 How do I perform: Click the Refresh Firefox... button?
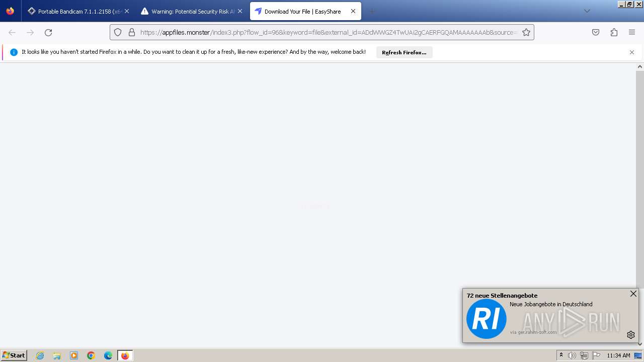pyautogui.click(x=404, y=52)
